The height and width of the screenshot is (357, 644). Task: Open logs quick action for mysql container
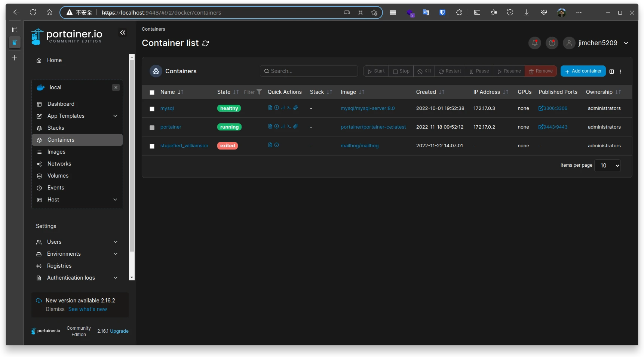pos(270,108)
